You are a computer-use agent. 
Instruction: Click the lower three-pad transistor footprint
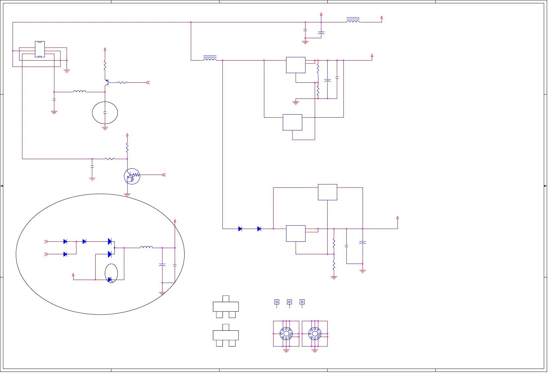point(226,335)
